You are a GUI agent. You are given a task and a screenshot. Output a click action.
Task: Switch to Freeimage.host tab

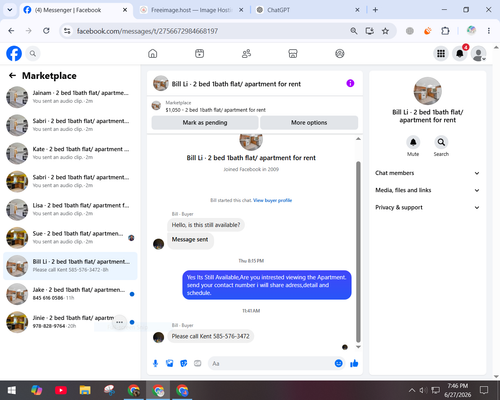tap(191, 10)
